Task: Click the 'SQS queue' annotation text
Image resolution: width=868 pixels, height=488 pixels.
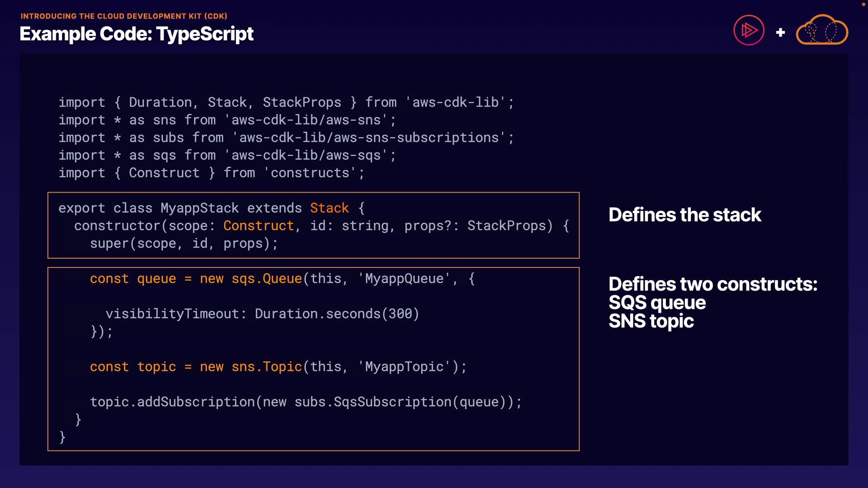Action: (x=656, y=303)
